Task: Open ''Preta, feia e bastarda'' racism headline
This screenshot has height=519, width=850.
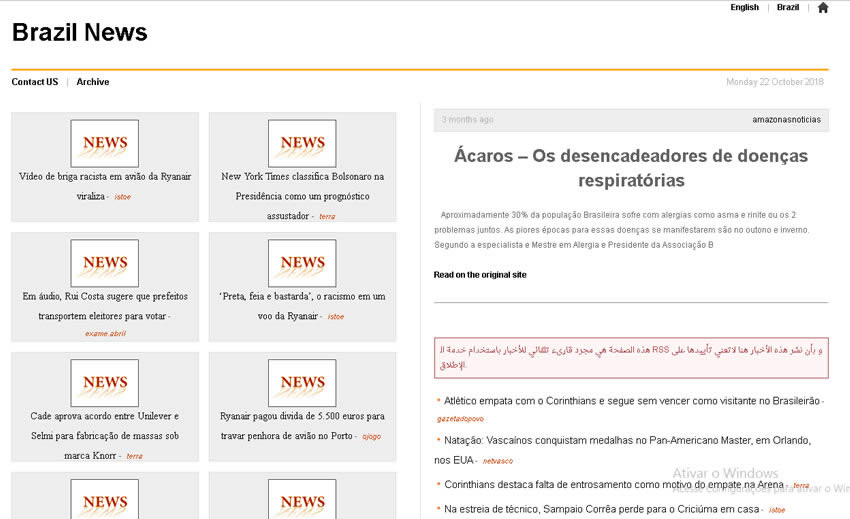Action: [x=302, y=306]
